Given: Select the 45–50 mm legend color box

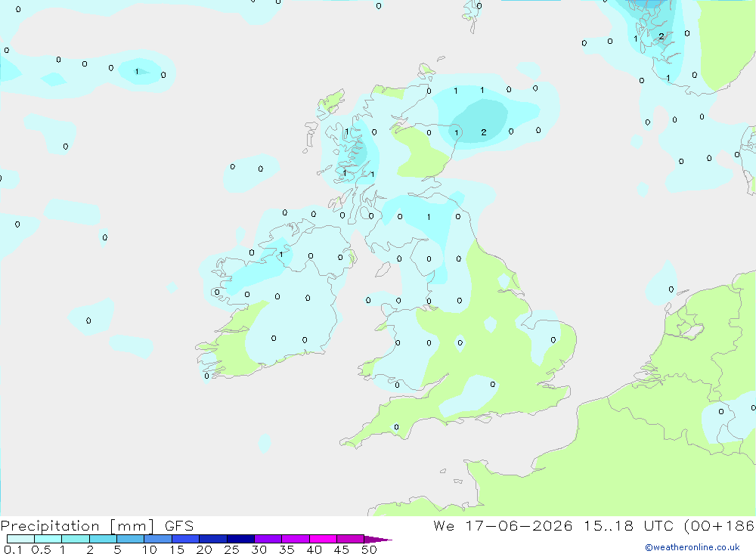Looking at the screenshot, I should (x=351, y=539).
